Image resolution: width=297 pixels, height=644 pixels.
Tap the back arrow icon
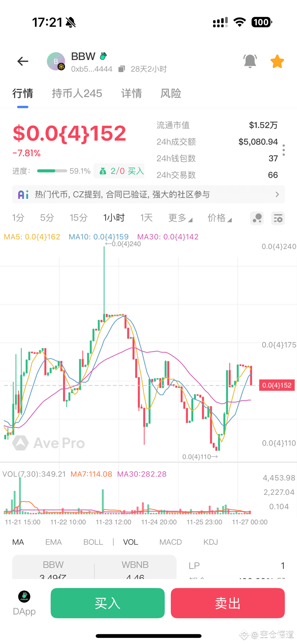point(23,61)
